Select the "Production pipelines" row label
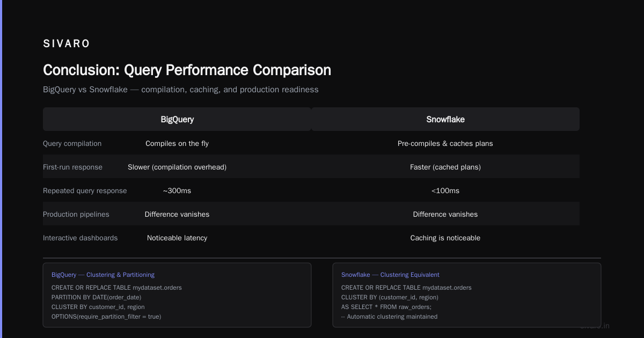 coord(76,215)
